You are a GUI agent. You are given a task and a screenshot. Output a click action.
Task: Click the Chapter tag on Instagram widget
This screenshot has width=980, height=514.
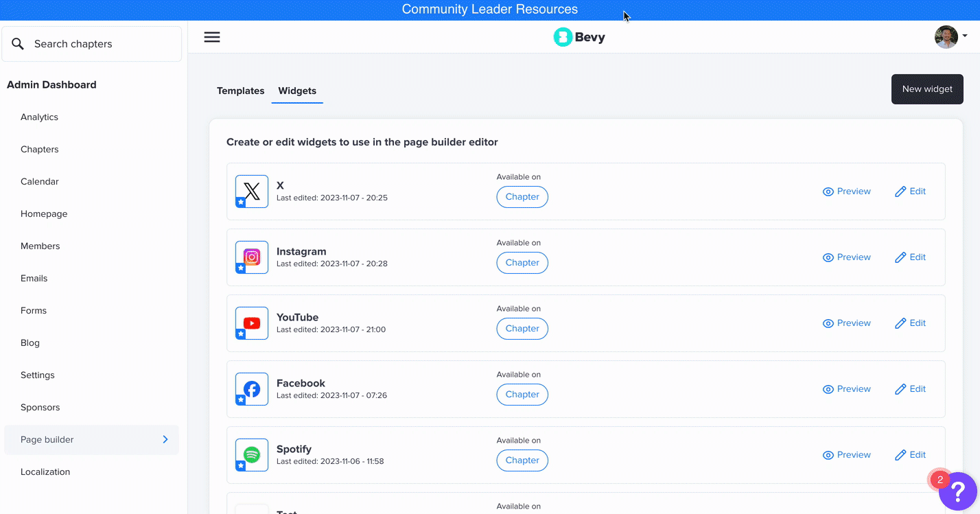click(522, 263)
